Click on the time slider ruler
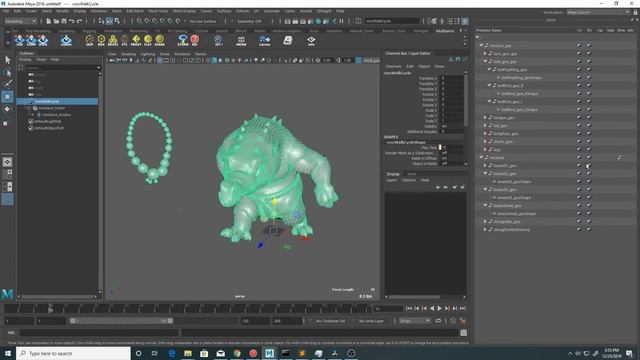Viewport: 640px width, 360px height. point(188,309)
